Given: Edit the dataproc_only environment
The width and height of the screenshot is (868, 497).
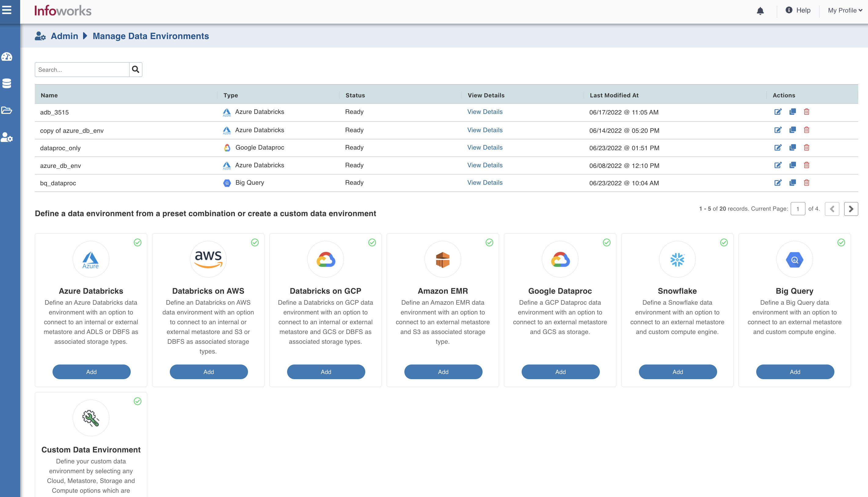Looking at the screenshot, I should 778,147.
